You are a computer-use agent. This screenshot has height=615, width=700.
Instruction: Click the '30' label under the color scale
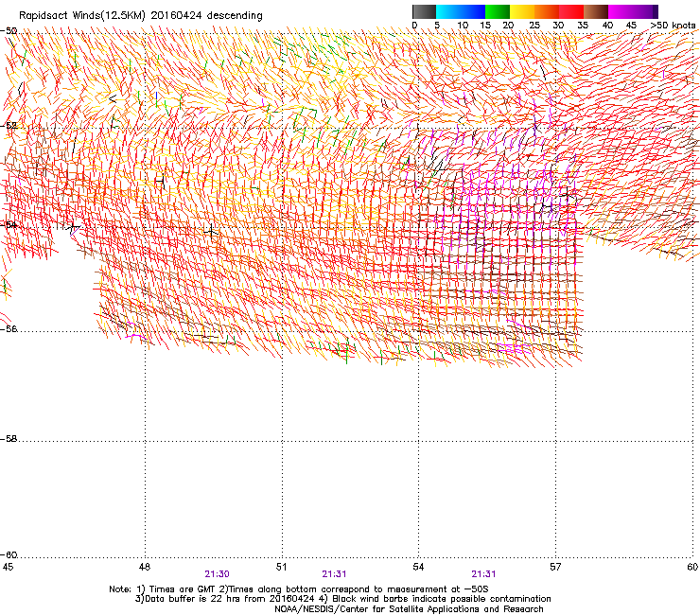558,26
